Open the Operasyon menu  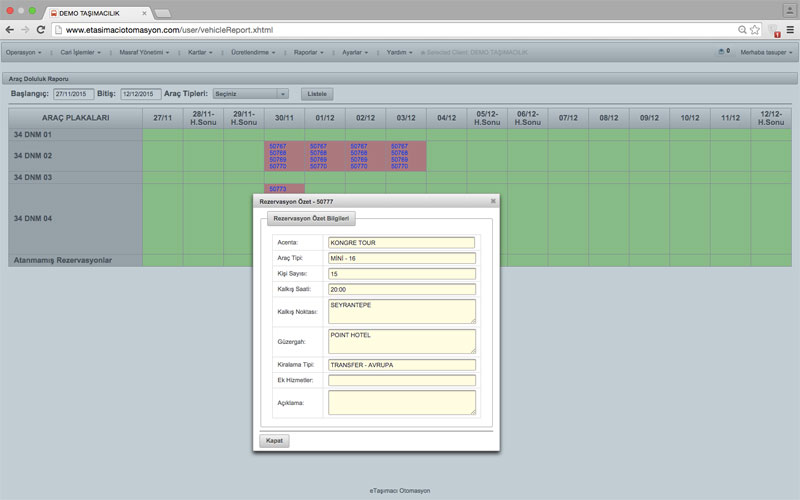click(23, 53)
